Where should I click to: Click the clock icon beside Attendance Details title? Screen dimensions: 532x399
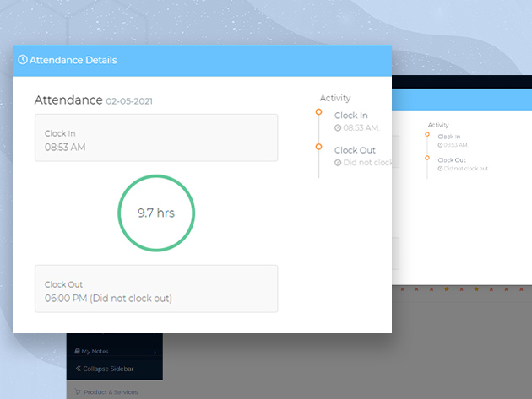(23, 60)
